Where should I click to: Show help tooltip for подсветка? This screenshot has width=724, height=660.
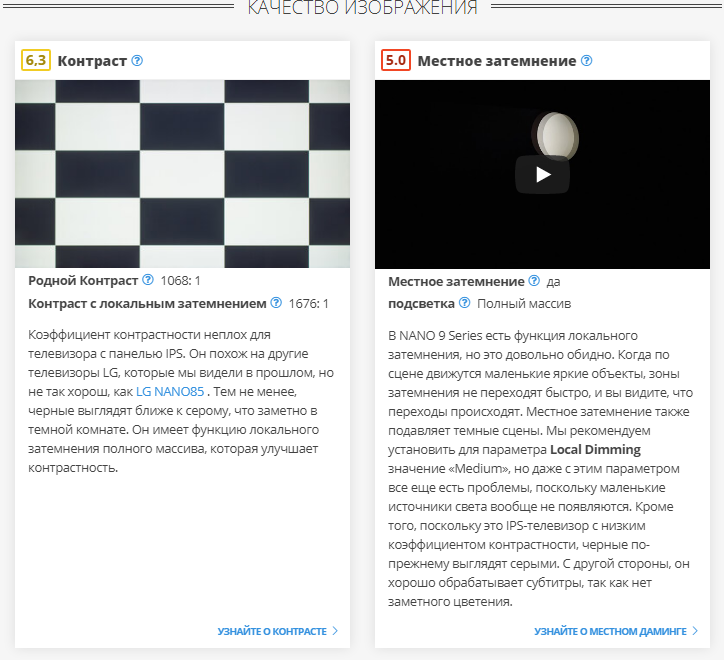click(464, 302)
